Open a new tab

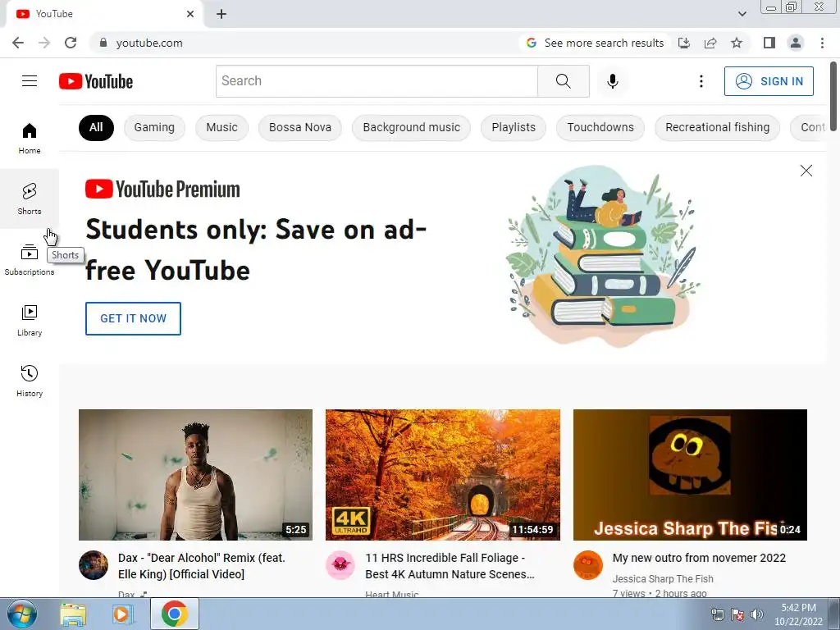pyautogui.click(x=221, y=14)
